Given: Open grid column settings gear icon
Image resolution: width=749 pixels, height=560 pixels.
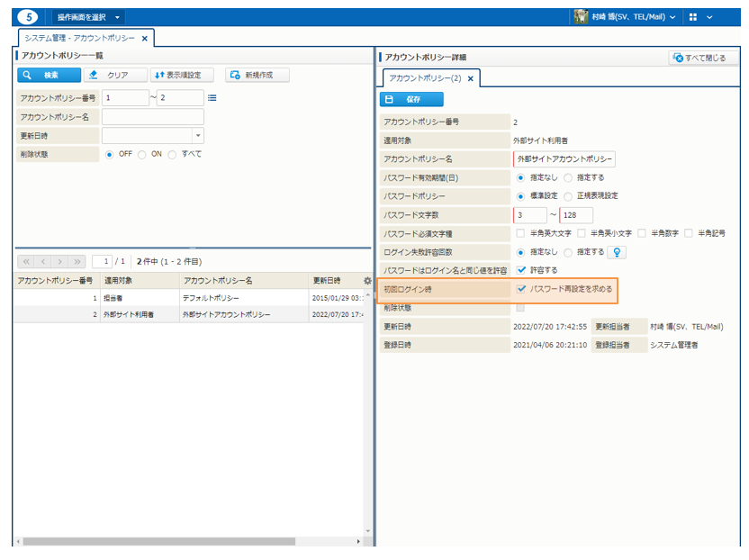Looking at the screenshot, I should [366, 281].
